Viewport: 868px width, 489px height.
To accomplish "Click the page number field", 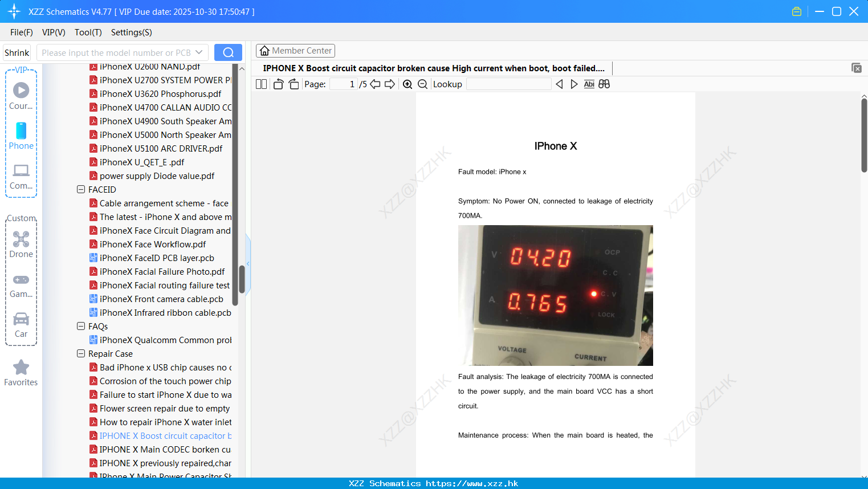I will click(x=344, y=84).
